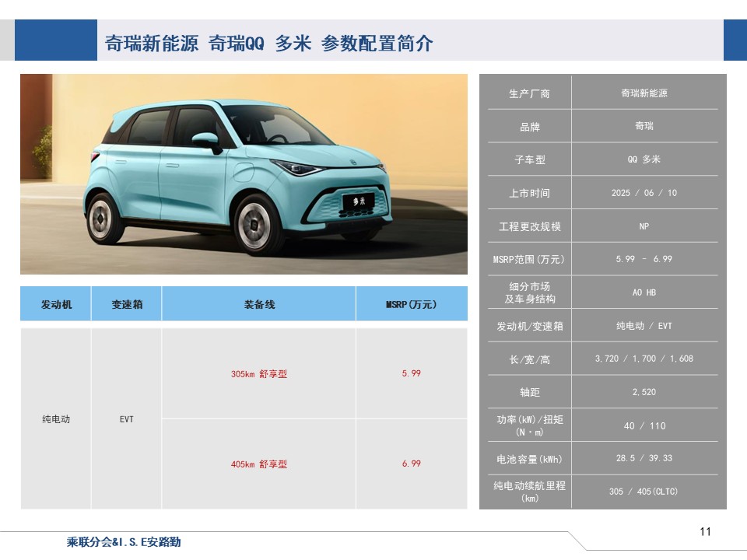Select the 5.99 price cell
The width and height of the screenshot is (747, 560).
point(412,374)
